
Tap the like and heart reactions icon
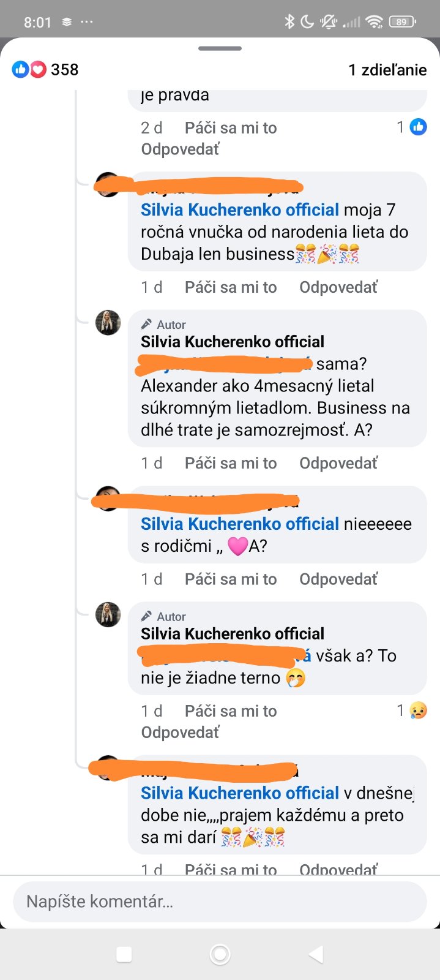pyautogui.click(x=29, y=70)
